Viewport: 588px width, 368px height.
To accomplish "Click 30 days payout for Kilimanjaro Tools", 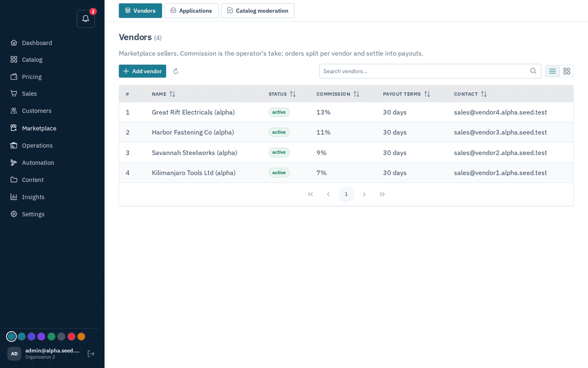I will [395, 173].
